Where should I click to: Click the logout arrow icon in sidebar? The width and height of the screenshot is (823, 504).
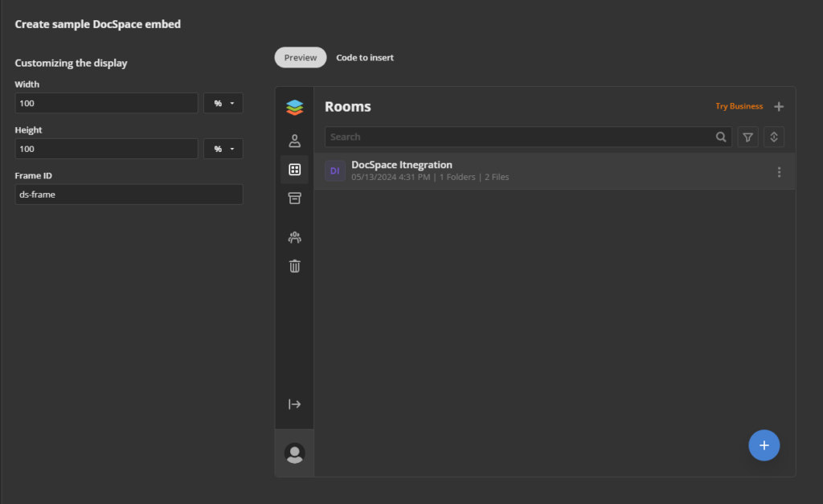coord(294,404)
